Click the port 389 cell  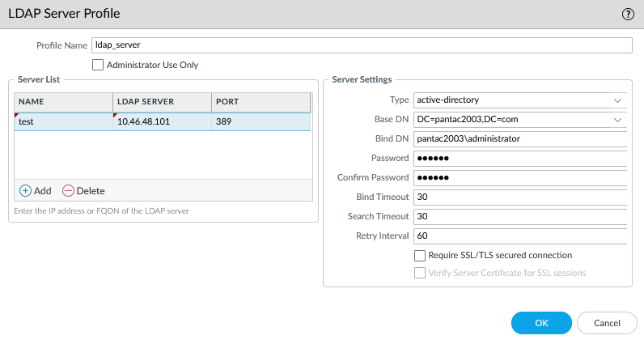(261, 121)
